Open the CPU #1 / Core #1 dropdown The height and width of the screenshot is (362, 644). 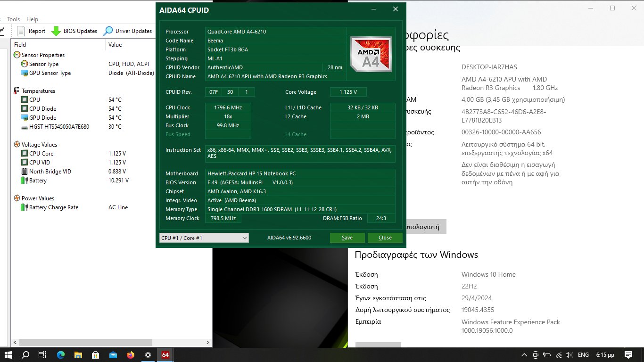click(204, 238)
